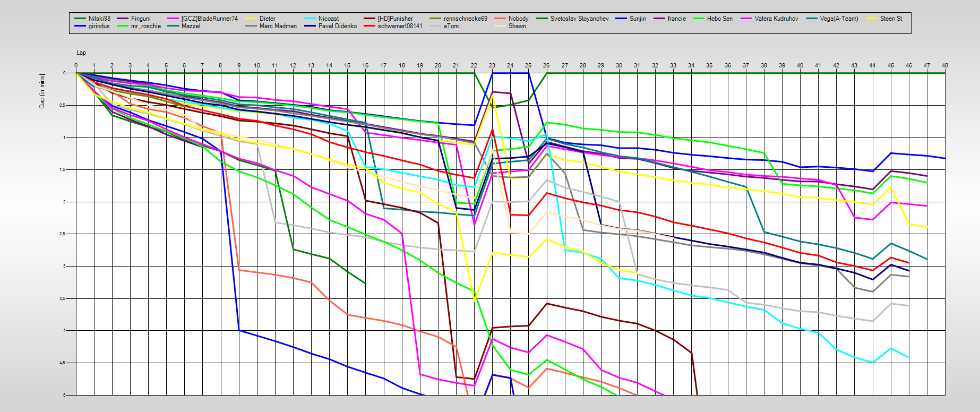Screen dimensions: 980x412
Task: Click the [HD]Punisher legend label
Action: point(395,19)
